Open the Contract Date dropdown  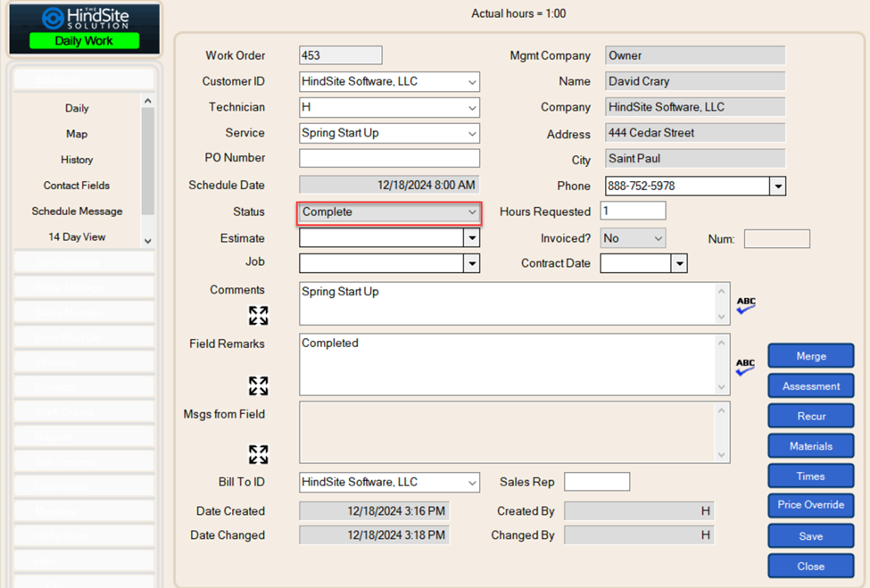coord(679,264)
